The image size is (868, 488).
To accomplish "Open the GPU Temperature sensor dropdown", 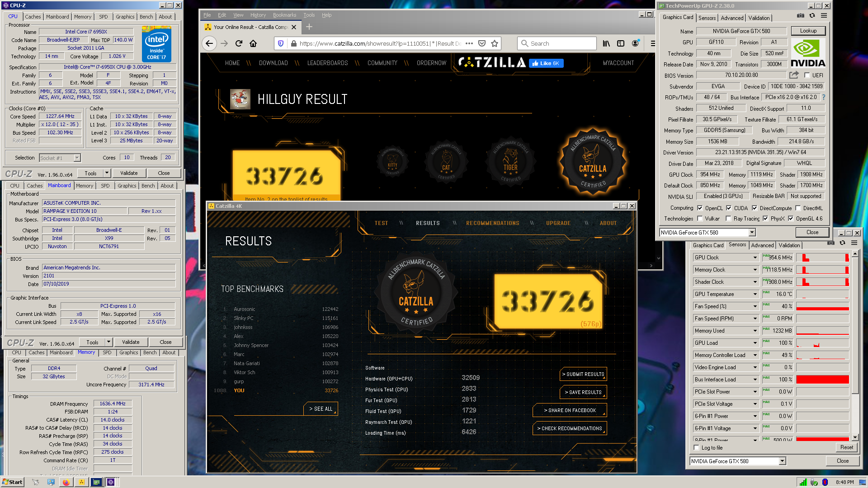I will (755, 294).
